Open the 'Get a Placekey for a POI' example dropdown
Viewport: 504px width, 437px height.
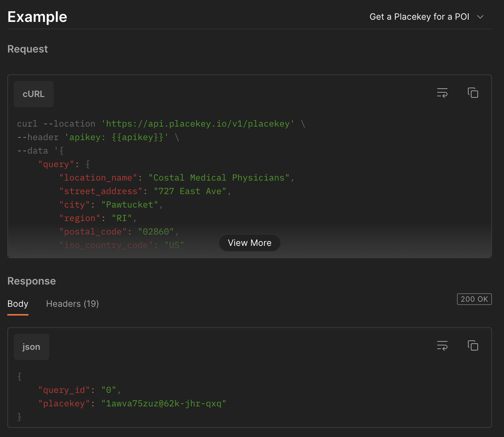(x=426, y=17)
